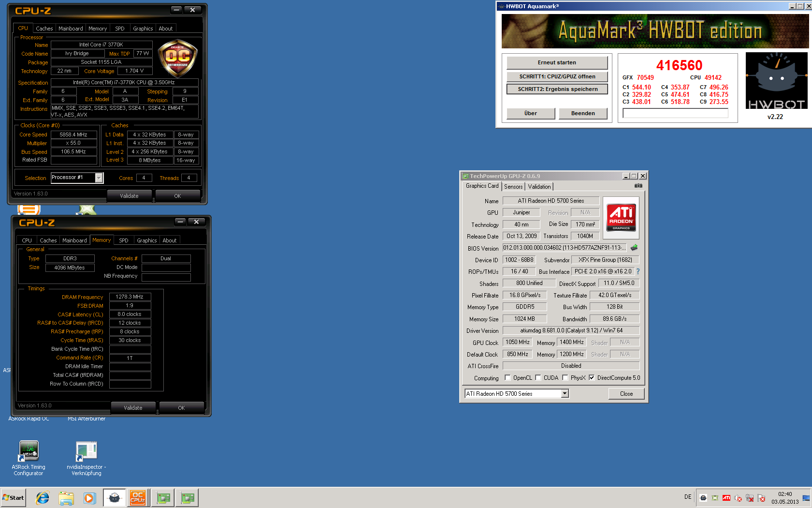Screen dimensions: 812x508
Task: Switch to Caches tab in top CPU-Z window
Action: pyautogui.click(x=44, y=29)
